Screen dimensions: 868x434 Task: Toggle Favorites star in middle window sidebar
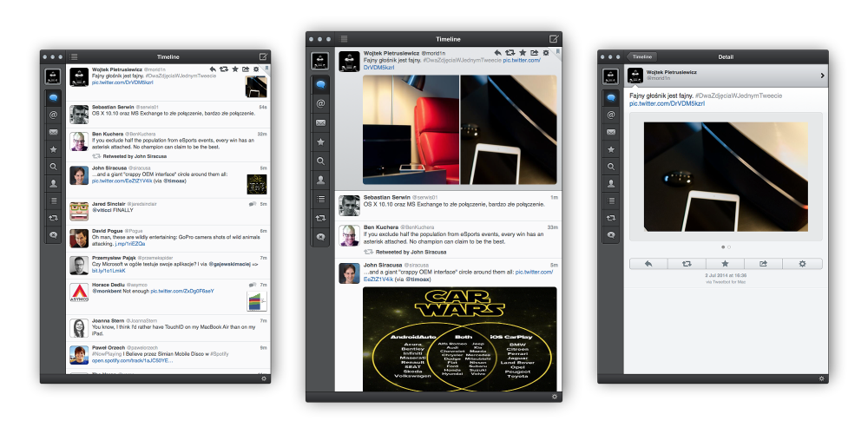click(320, 141)
